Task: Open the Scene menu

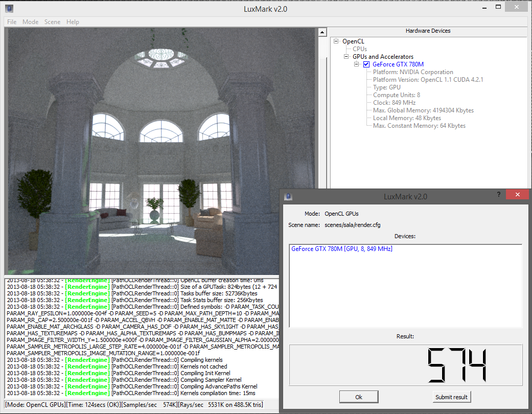Action: [52, 21]
